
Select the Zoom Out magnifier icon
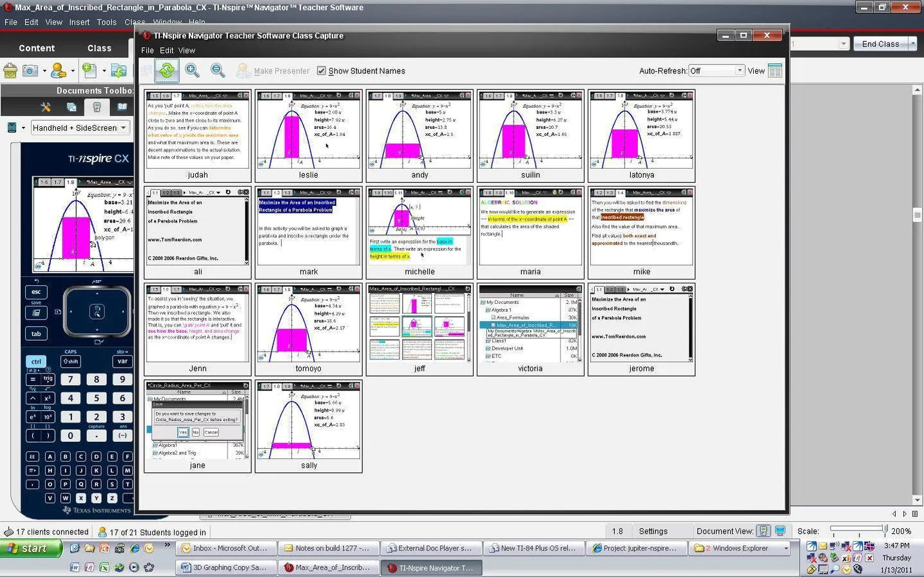(217, 71)
